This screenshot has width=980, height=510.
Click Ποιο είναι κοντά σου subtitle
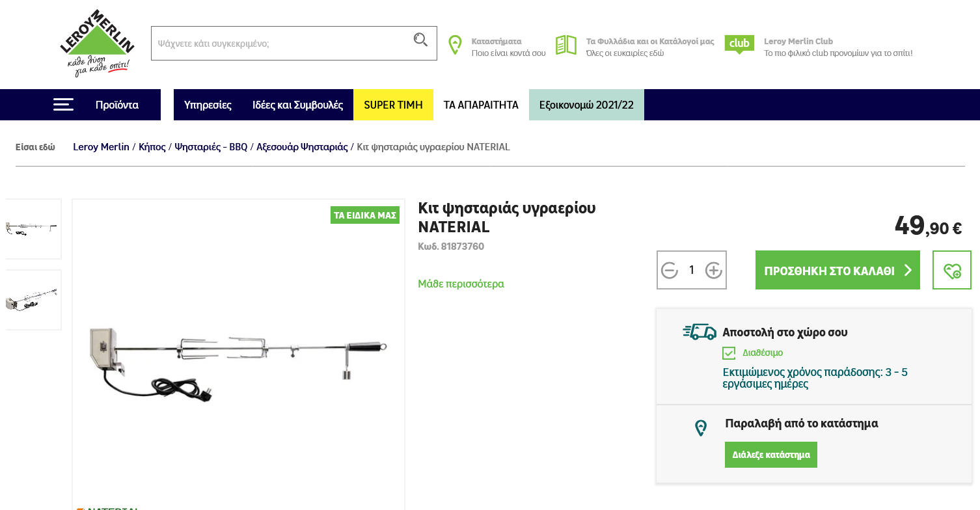(509, 53)
